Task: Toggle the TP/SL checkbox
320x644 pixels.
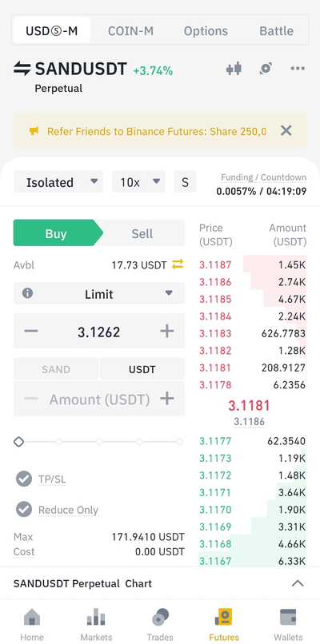Action: point(24,479)
